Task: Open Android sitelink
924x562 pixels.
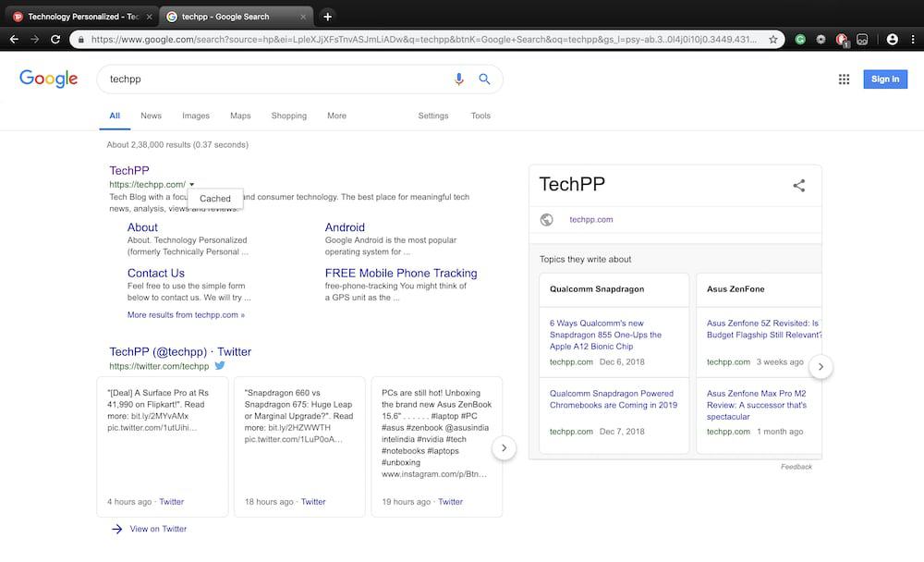Action: [x=345, y=227]
